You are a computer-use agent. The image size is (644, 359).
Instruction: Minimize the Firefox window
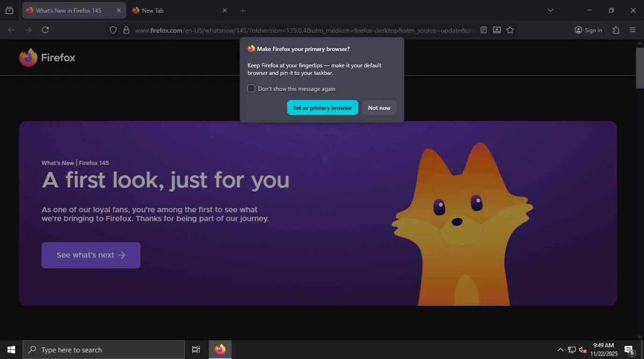[x=590, y=10]
